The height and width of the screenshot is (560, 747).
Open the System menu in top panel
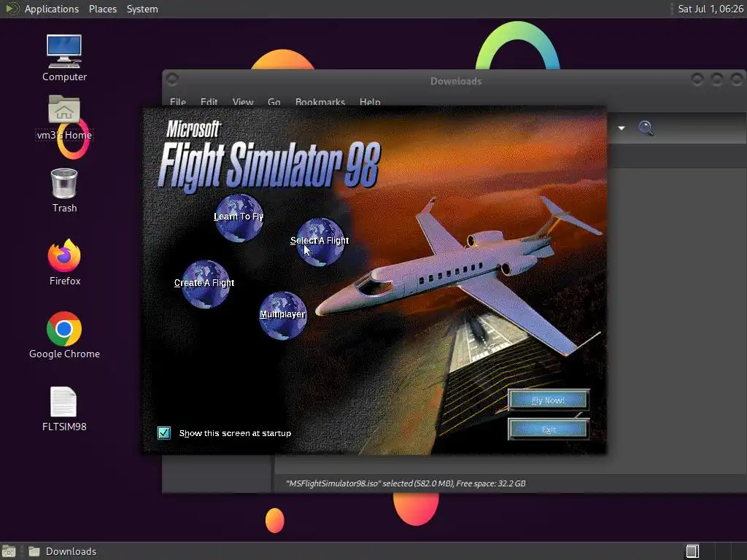142,9
